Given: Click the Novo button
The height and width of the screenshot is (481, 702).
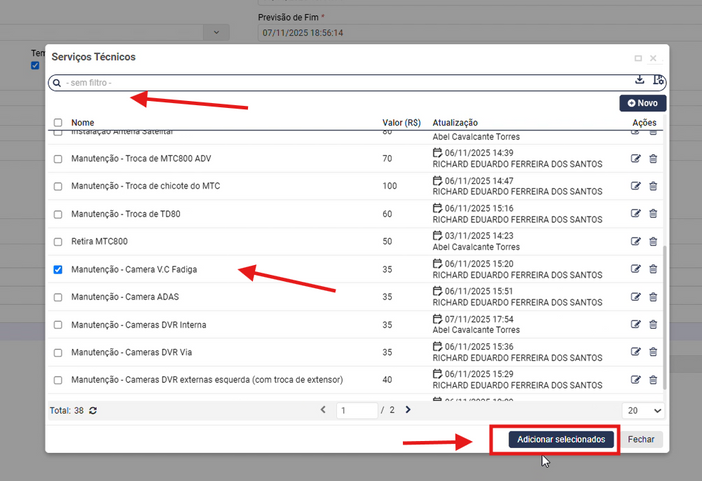Looking at the screenshot, I should tap(642, 103).
